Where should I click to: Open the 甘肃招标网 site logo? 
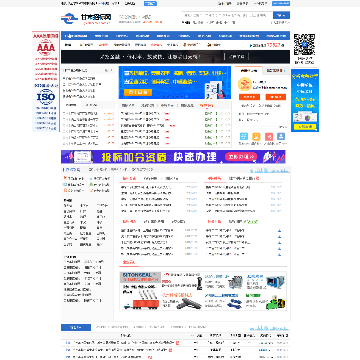click(x=86, y=18)
